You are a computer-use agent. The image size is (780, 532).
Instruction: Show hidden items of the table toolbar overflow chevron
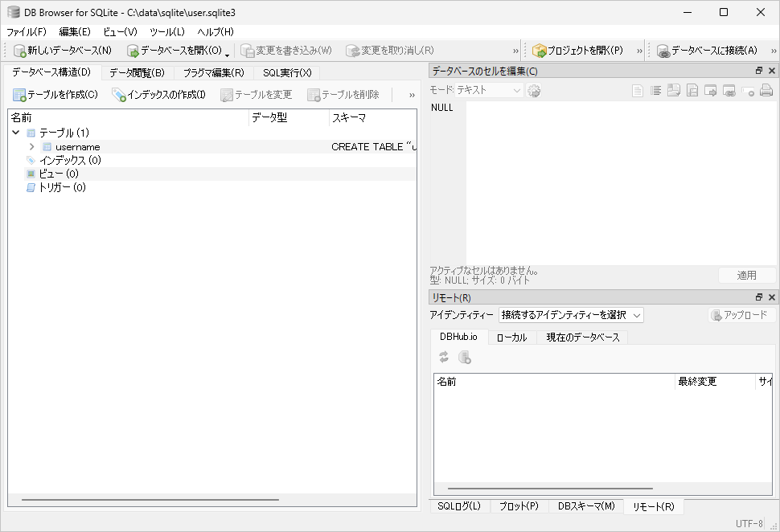[412, 95]
